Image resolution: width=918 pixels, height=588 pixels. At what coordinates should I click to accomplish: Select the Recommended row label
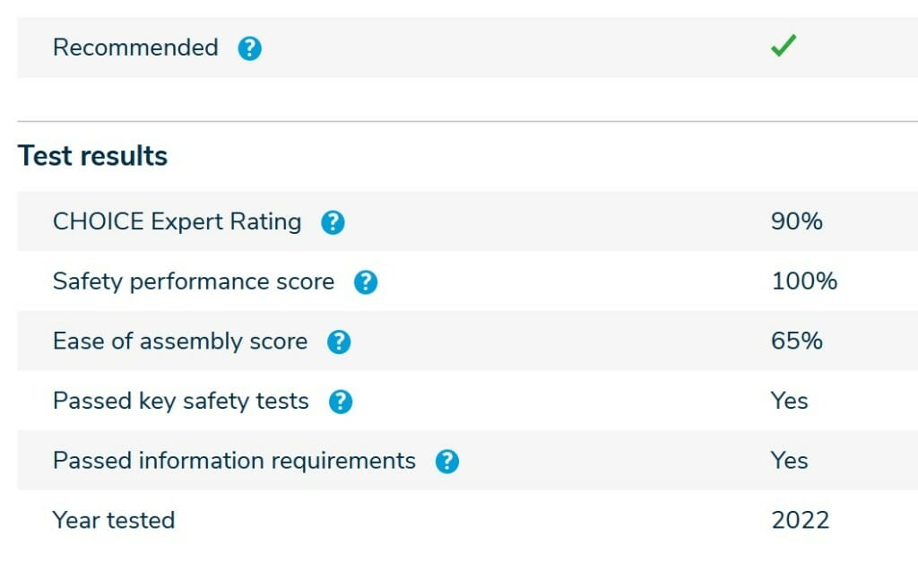coord(135,48)
